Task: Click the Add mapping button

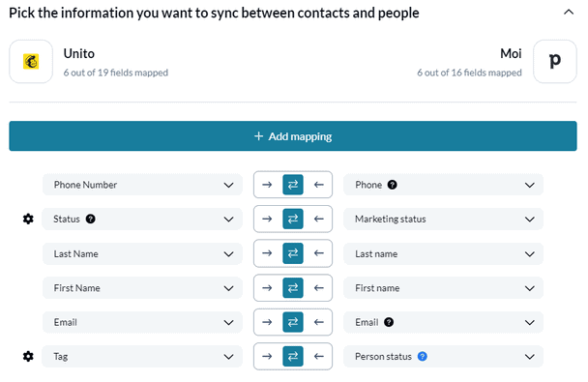Action: [x=293, y=136]
